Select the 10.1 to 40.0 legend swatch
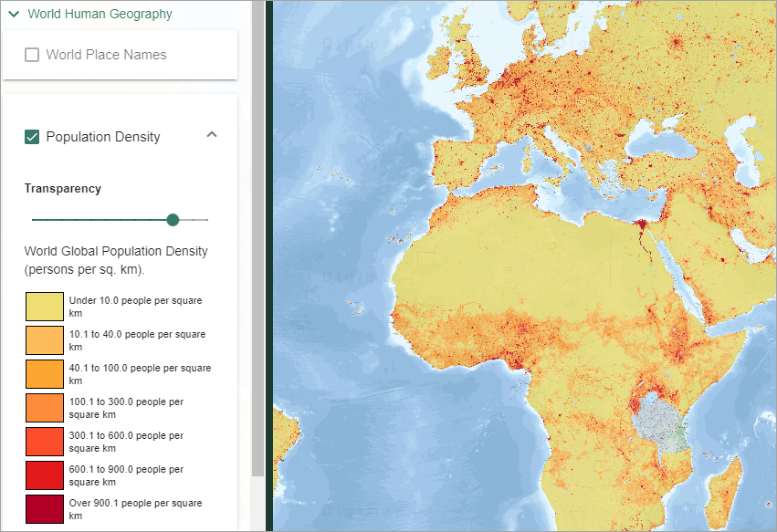This screenshot has height=532, width=777. [x=44, y=340]
